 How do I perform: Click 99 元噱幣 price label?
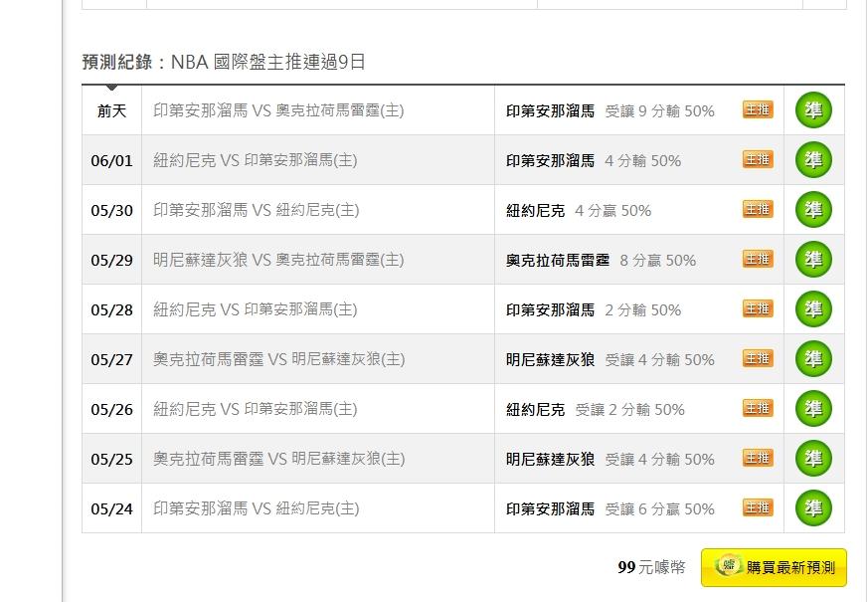click(651, 567)
